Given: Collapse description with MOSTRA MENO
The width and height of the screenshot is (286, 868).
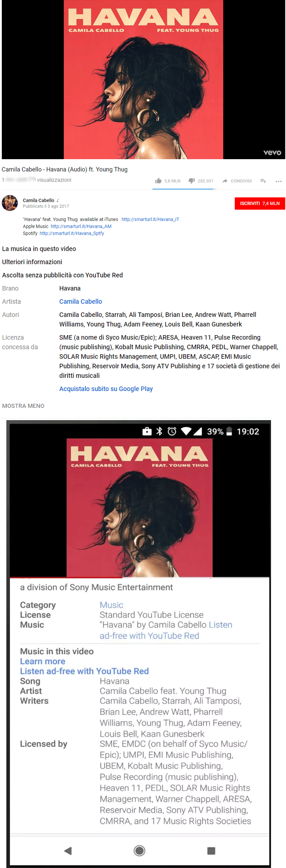Looking at the screenshot, I should [23, 406].
